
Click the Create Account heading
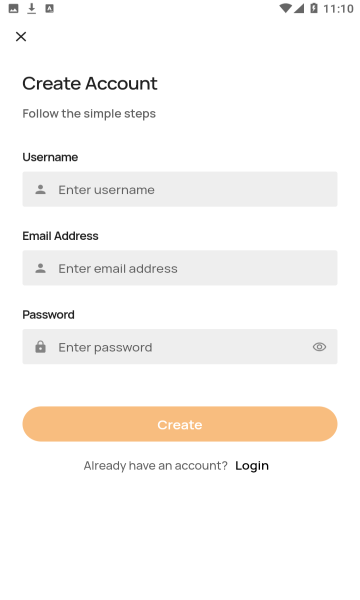pyautogui.click(x=90, y=83)
